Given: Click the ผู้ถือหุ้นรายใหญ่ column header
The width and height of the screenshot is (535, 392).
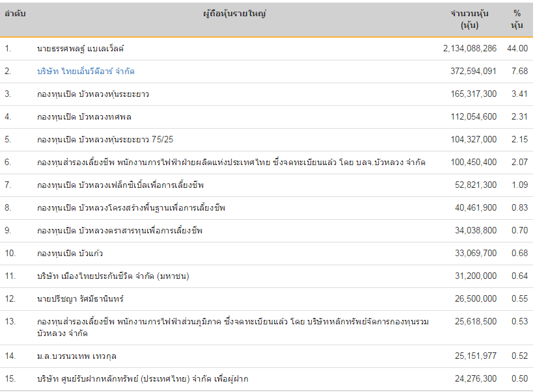Looking at the screenshot, I should (x=234, y=14).
